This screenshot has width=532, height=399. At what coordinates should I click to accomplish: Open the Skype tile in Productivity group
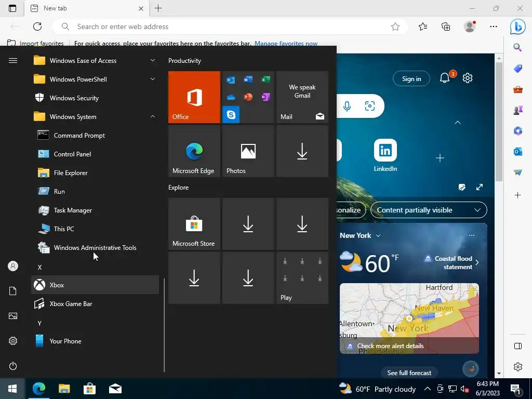pyautogui.click(x=231, y=115)
